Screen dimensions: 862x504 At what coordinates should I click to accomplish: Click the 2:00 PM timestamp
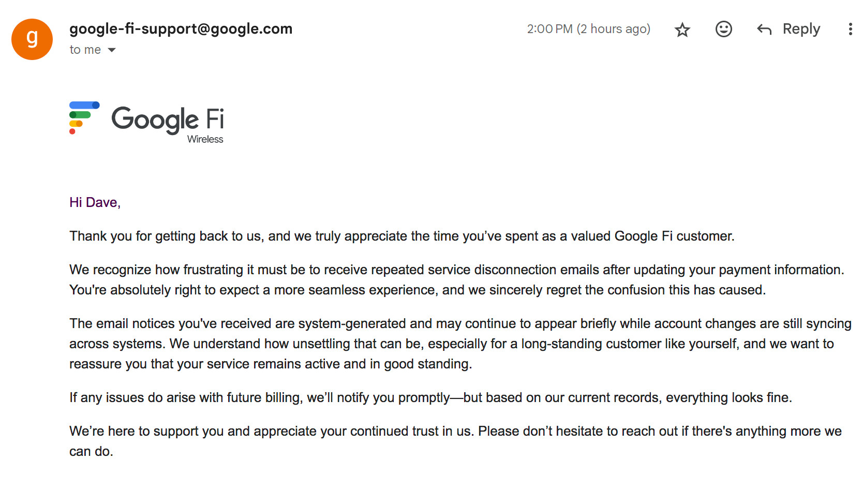549,29
